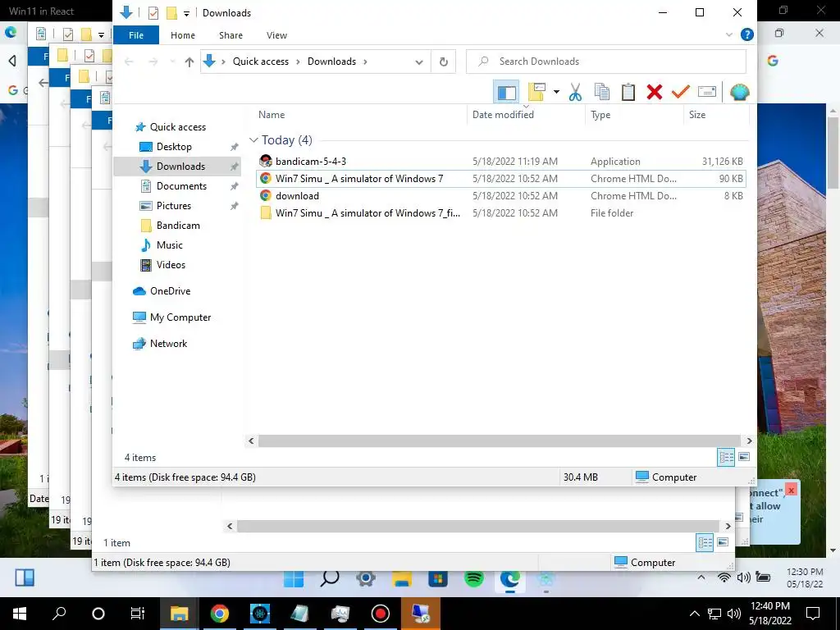
Task: Click the Refresh button beside address bar
Action: coord(444,62)
